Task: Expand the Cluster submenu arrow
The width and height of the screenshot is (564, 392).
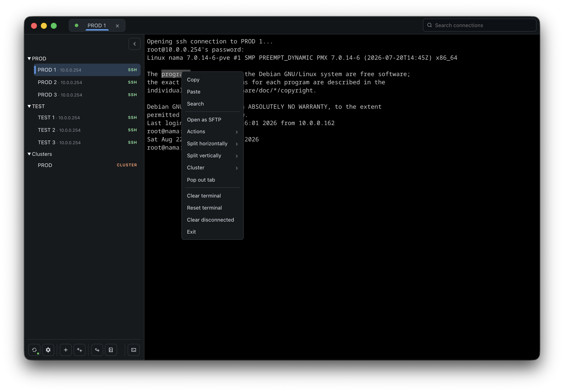Action: click(x=237, y=168)
